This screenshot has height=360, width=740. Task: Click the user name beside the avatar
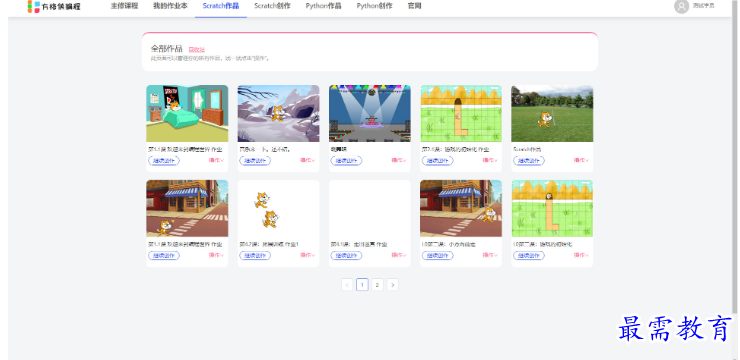[x=703, y=6]
